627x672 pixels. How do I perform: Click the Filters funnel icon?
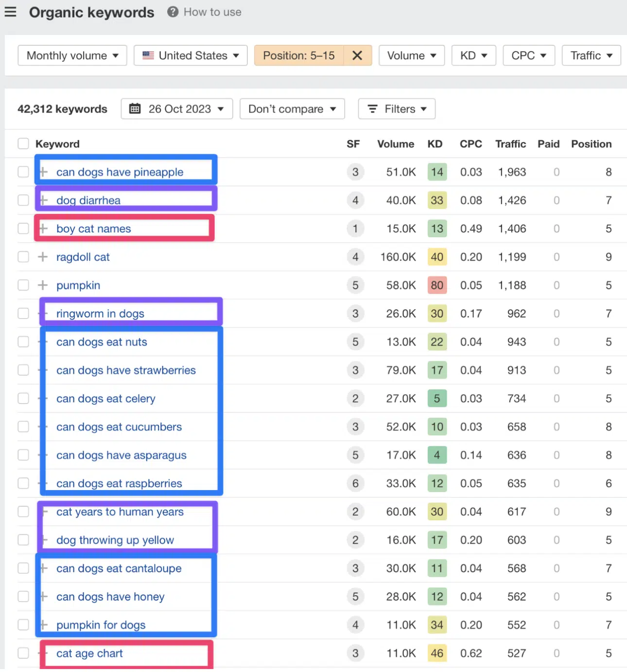[372, 109]
